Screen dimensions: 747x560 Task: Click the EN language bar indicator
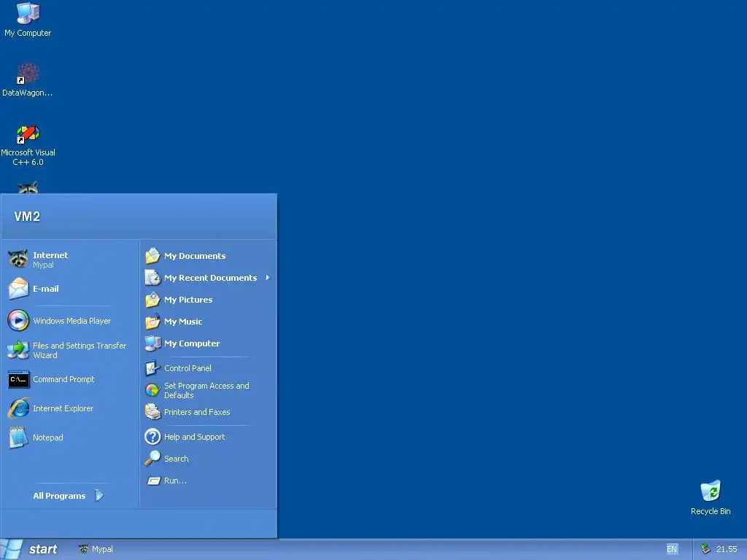tap(672, 549)
